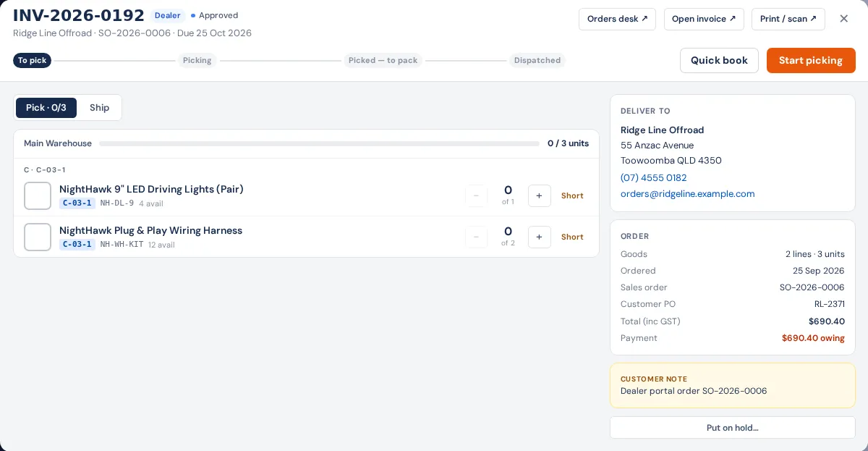Start picking this order
Screen dimensions: 868x451
tap(811, 60)
